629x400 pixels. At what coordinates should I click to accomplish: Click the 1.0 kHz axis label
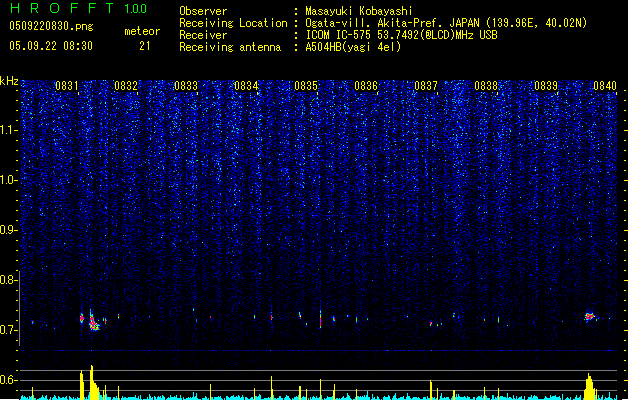pos(9,180)
